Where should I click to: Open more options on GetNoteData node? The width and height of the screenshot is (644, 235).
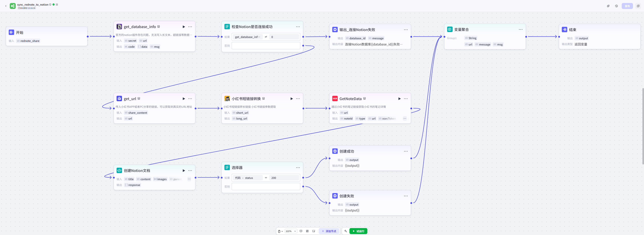(x=405, y=99)
